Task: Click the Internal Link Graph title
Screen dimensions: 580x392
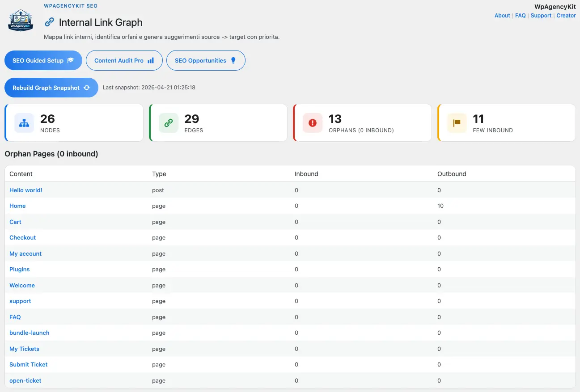Action: [x=101, y=22]
